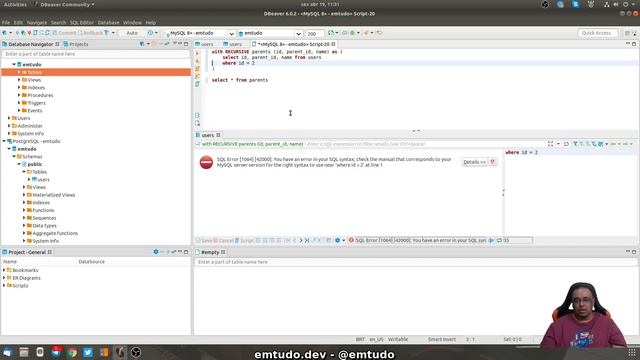This screenshot has width=640, height=360.
Task: Click the refresh results icon near row count
Action: pos(499,240)
